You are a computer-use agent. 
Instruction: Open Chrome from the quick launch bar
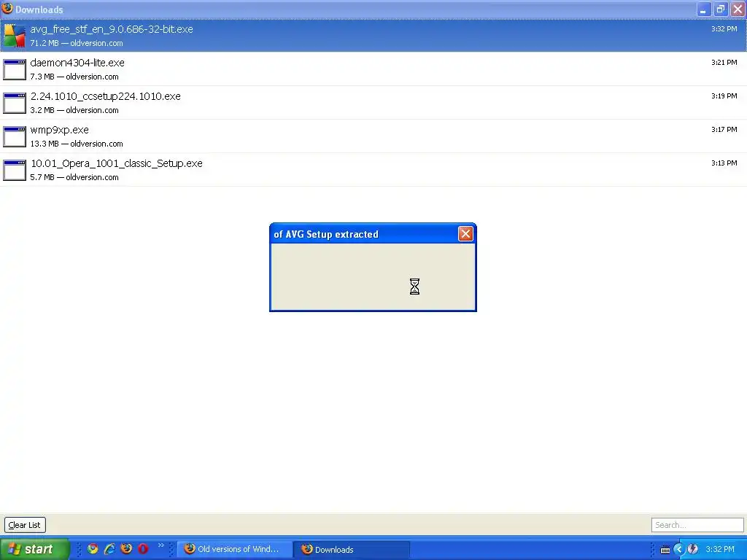[93, 548]
